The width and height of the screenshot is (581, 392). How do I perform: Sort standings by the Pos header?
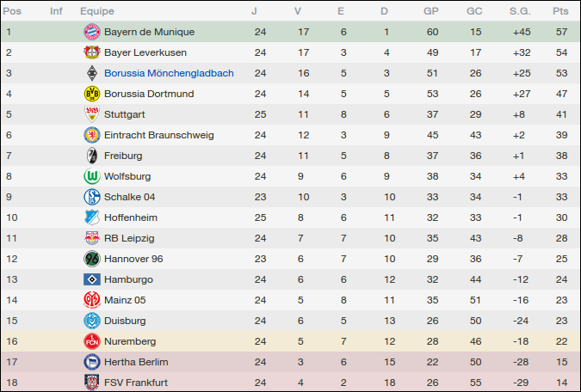[x=13, y=11]
